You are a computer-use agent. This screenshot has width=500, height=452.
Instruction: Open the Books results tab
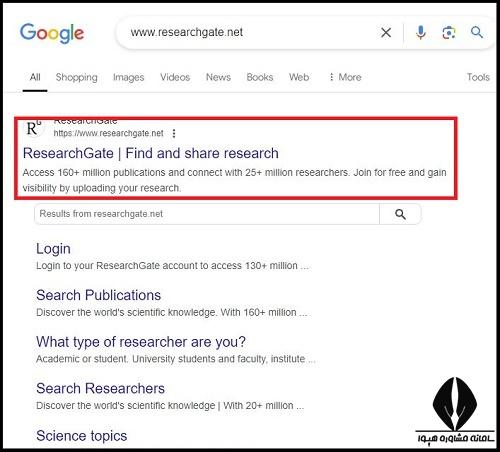tap(260, 77)
